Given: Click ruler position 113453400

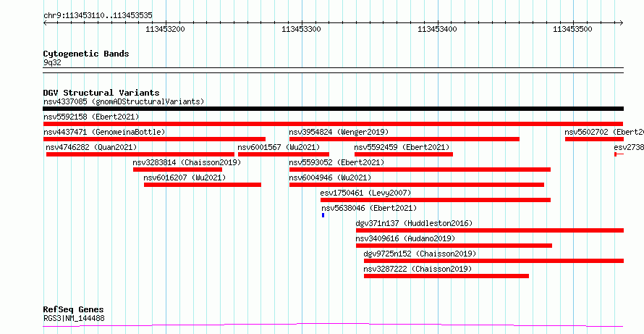Looking at the screenshot, I should pyautogui.click(x=437, y=29).
